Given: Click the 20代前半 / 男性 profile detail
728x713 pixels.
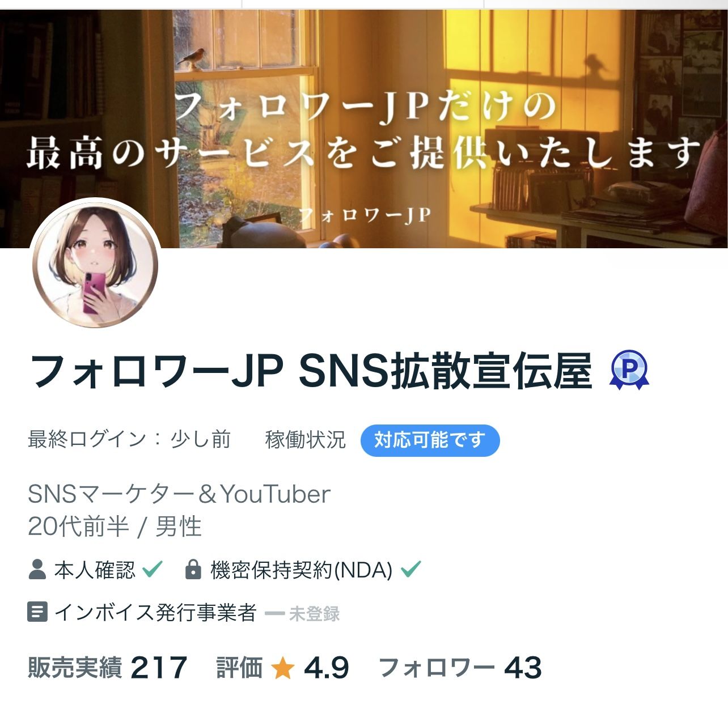Looking at the screenshot, I should pos(115,527).
